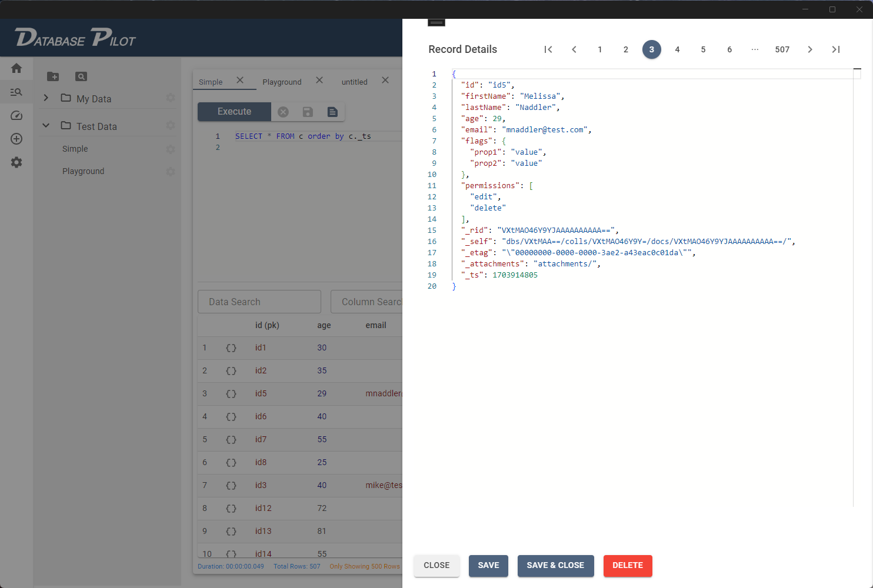This screenshot has height=588, width=873.
Task: Select the Playground container in tree
Action: [x=84, y=172]
